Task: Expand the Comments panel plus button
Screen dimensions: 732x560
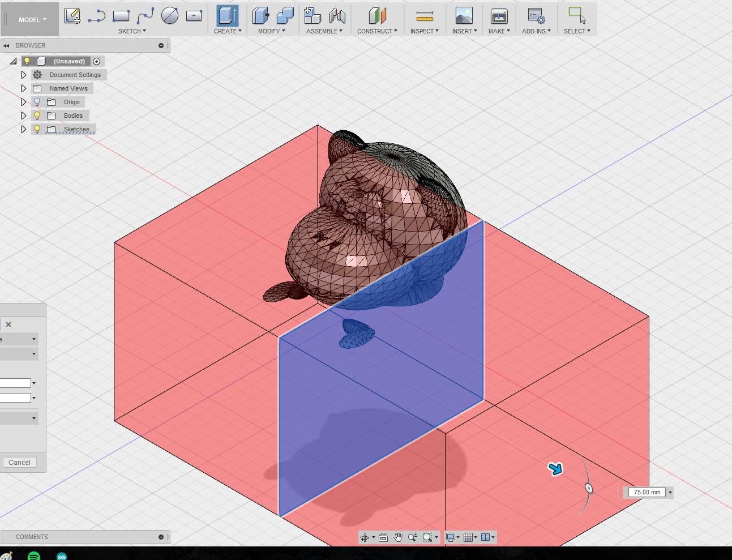Action: pos(161,537)
